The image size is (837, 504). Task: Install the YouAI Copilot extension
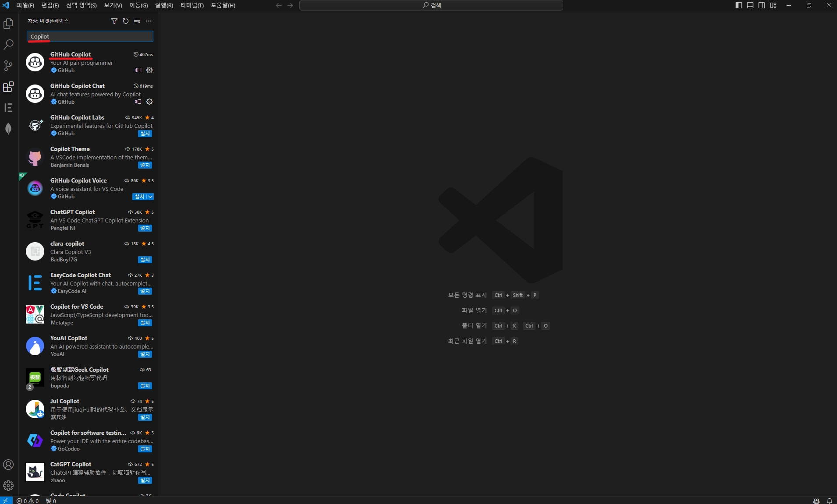(x=145, y=354)
